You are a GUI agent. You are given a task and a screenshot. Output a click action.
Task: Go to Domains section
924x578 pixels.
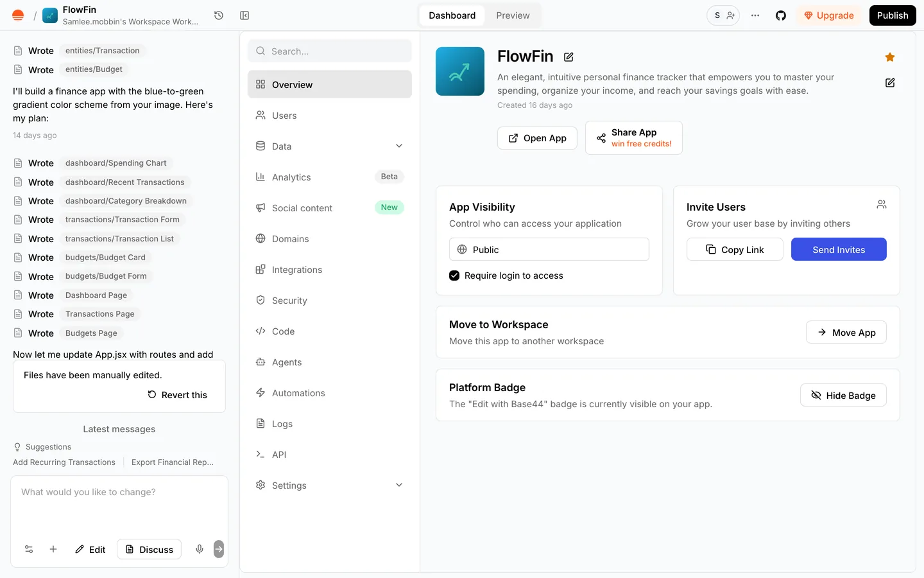click(x=330, y=239)
